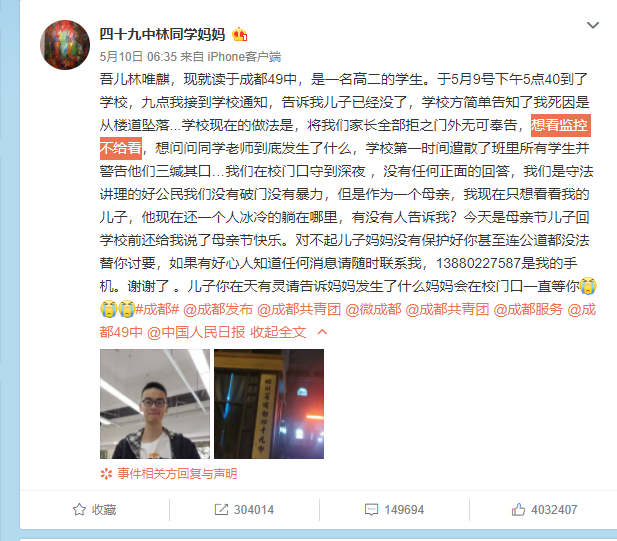617x541 pixels.
Task: Open comments icon showing 149694
Action: [371, 510]
